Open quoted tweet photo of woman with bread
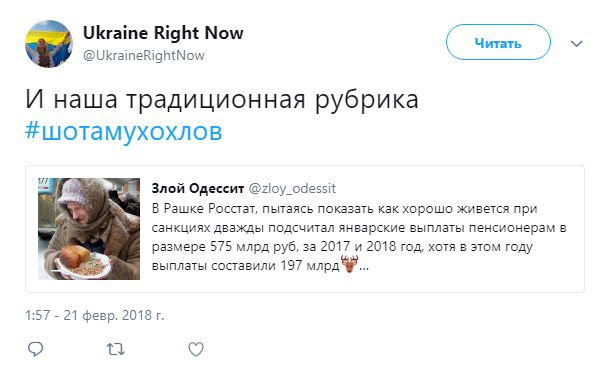 [89, 229]
